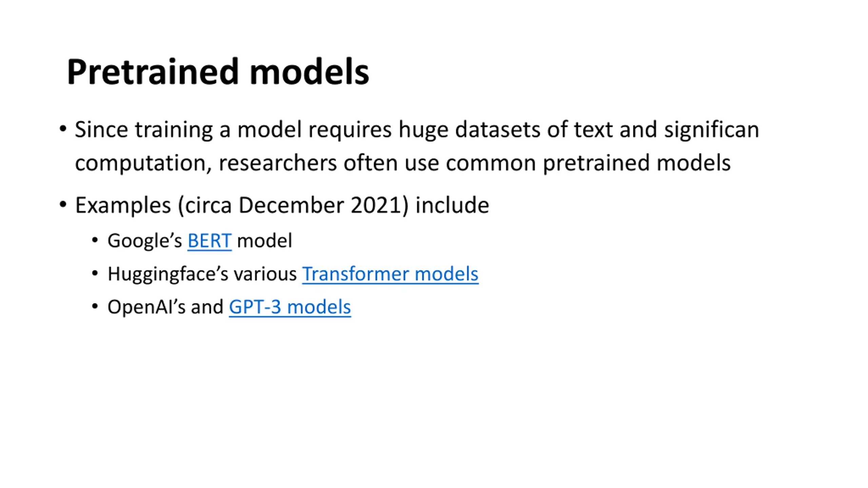Click the word 'researchers' in body text
Viewport: 868px width, 488px height.
click(278, 163)
